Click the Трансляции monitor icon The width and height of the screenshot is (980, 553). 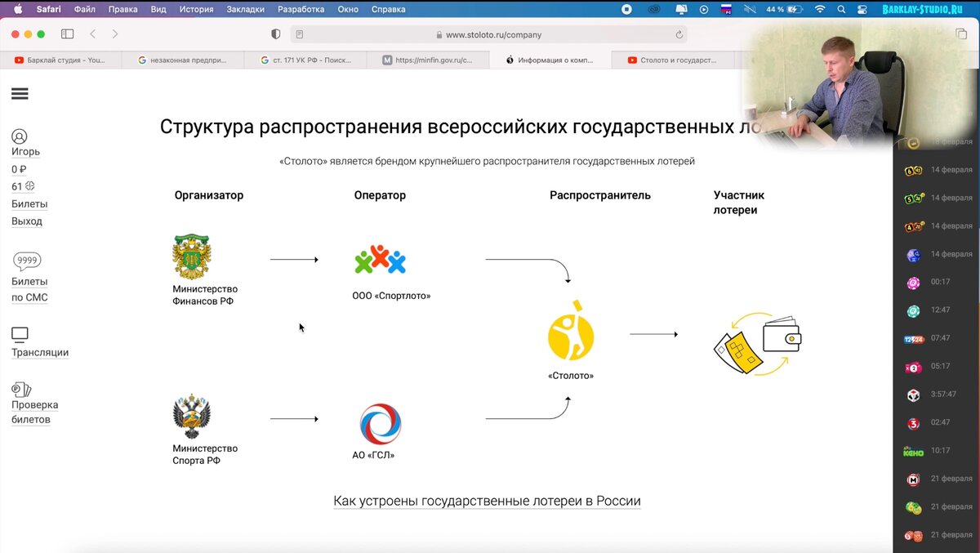20,334
